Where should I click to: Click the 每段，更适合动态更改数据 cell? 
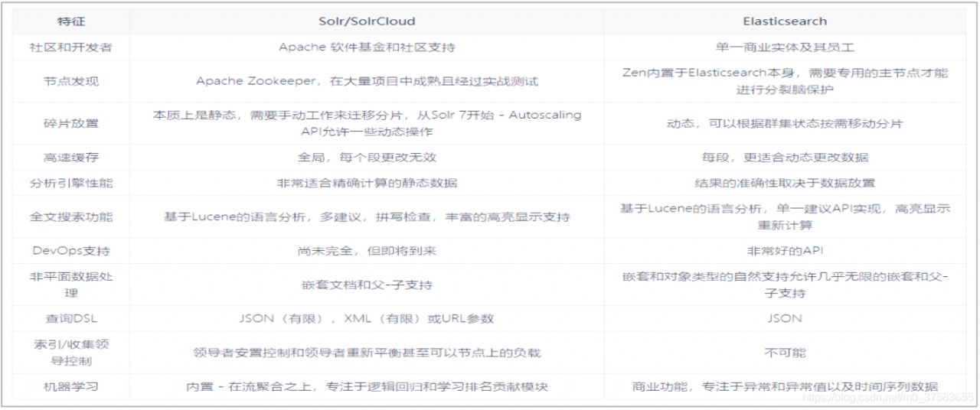click(785, 158)
